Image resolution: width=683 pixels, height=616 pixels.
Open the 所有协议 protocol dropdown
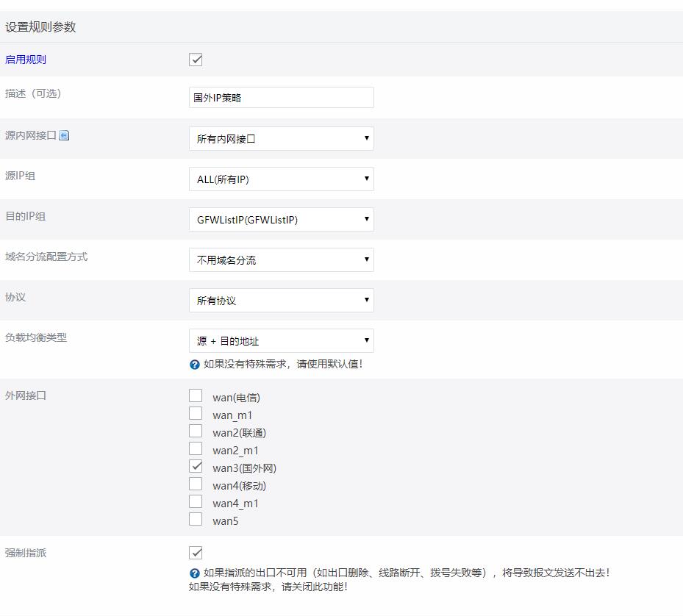282,300
